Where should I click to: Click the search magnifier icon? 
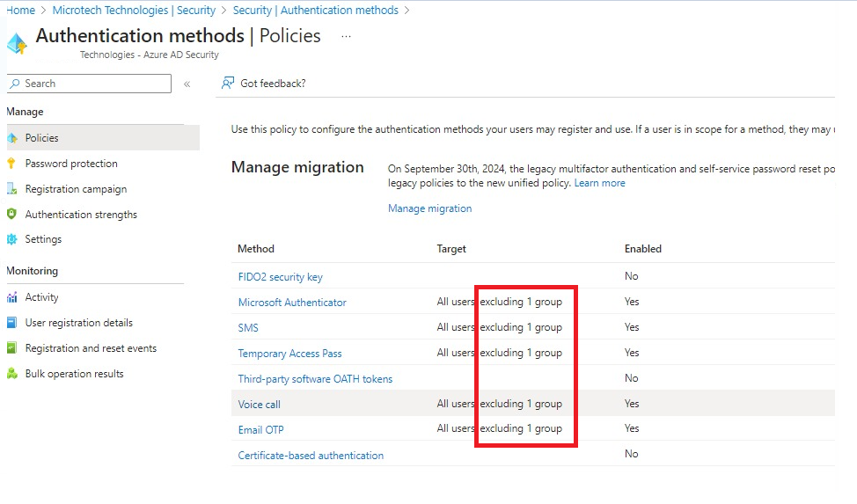pos(15,84)
